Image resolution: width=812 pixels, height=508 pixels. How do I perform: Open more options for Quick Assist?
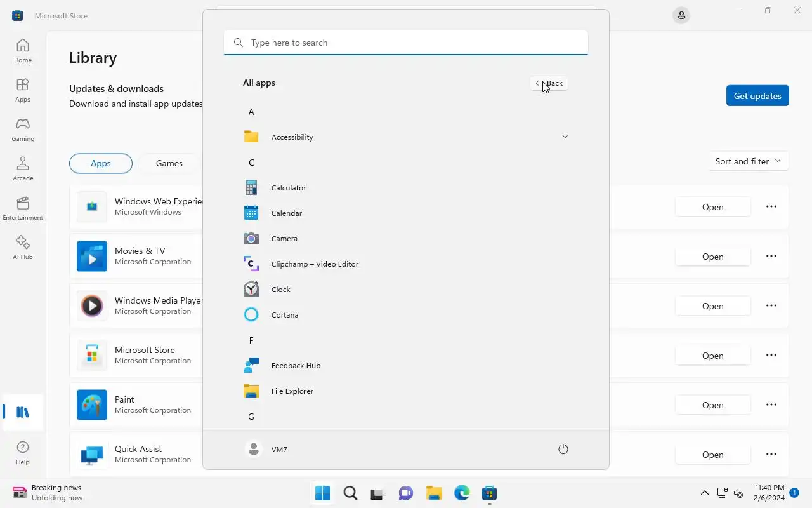(771, 454)
